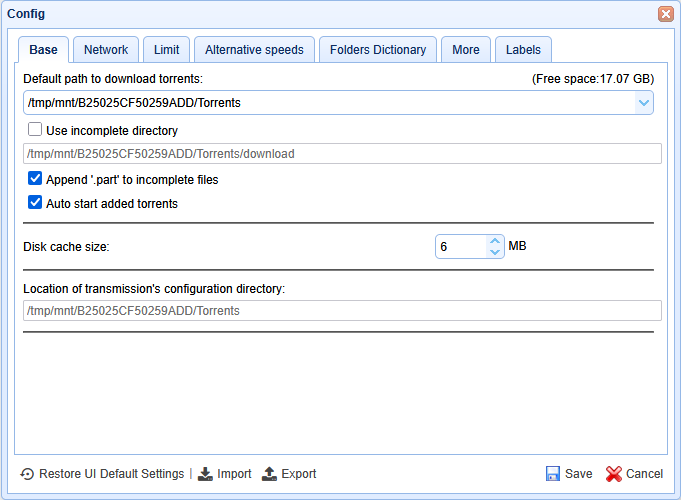The image size is (681, 500).
Task: Open the Limit tab
Action: (166, 50)
